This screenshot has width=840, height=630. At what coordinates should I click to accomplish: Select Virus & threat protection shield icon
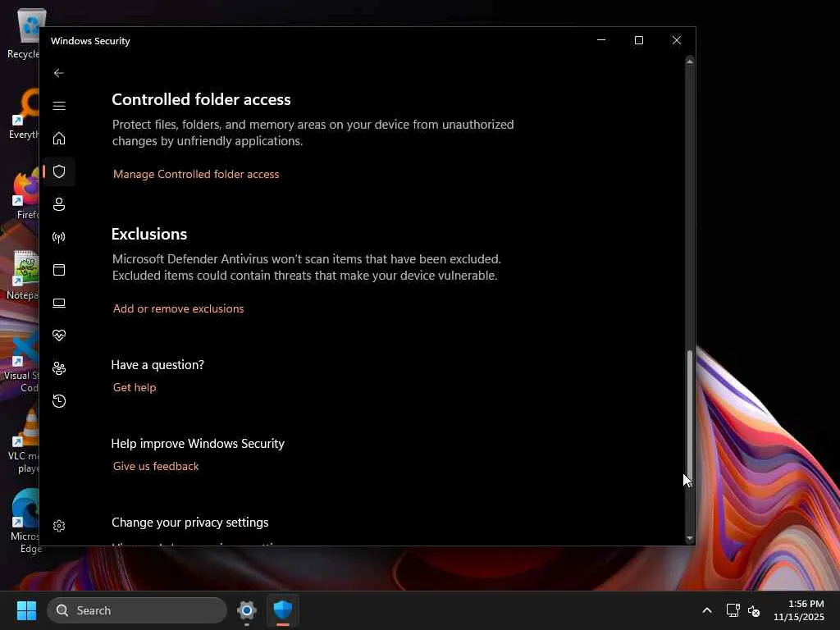pyautogui.click(x=59, y=171)
